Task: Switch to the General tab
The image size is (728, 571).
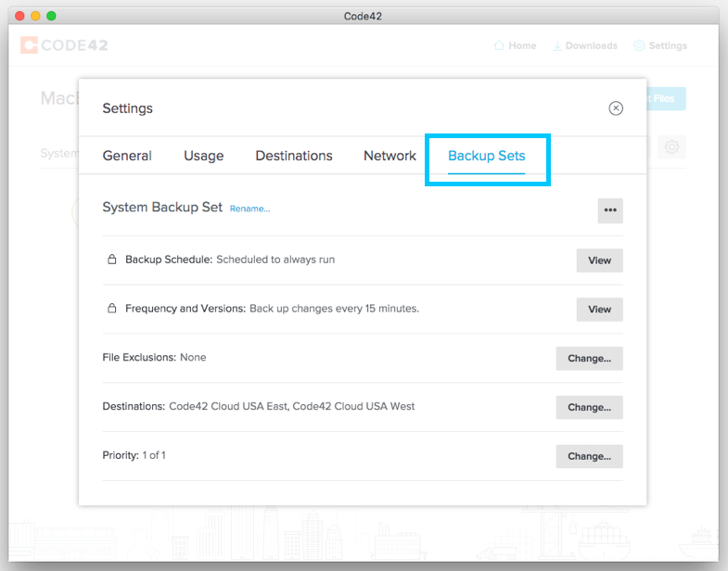Action: click(x=127, y=156)
